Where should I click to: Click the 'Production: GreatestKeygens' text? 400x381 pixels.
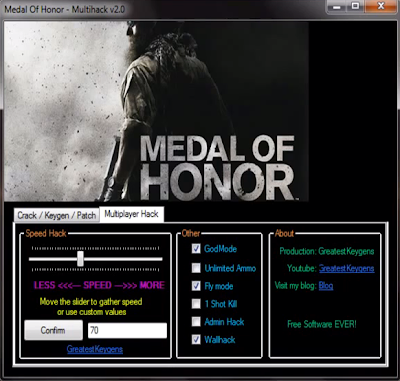327,251
